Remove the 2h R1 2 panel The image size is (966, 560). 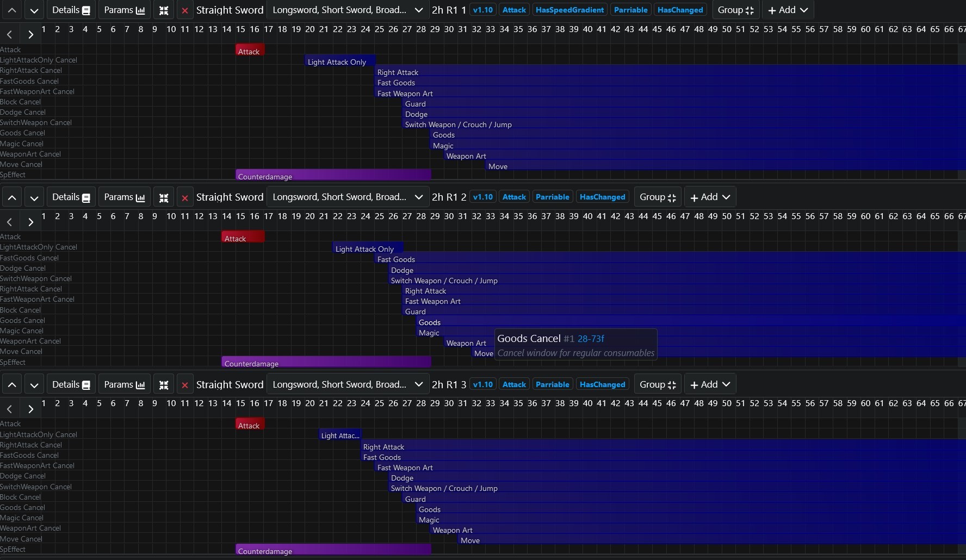coord(185,197)
